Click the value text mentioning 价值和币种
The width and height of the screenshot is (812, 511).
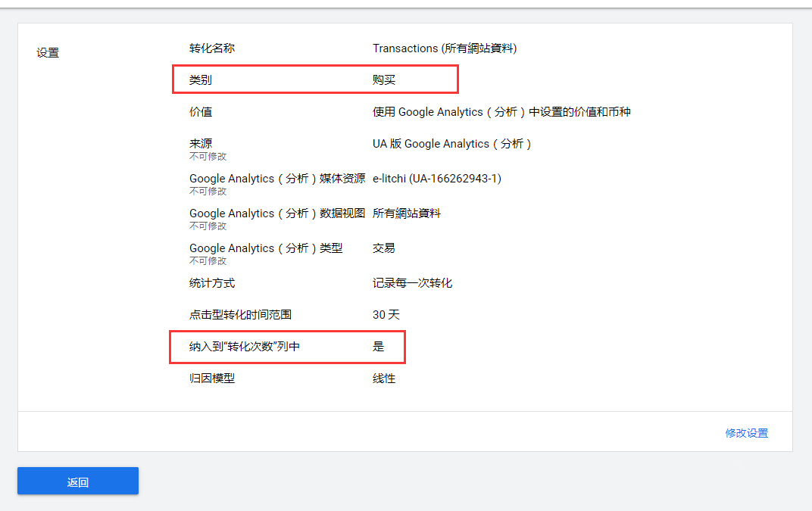pos(501,112)
